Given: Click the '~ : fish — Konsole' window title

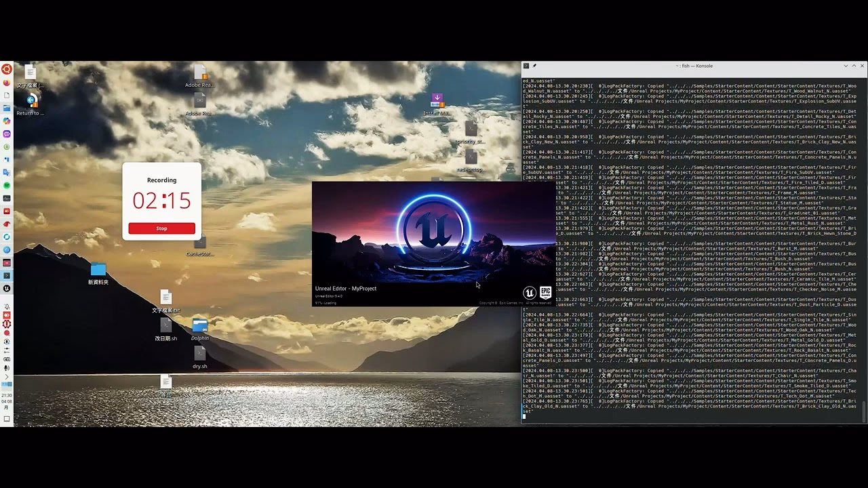Looking at the screenshot, I should (694, 66).
